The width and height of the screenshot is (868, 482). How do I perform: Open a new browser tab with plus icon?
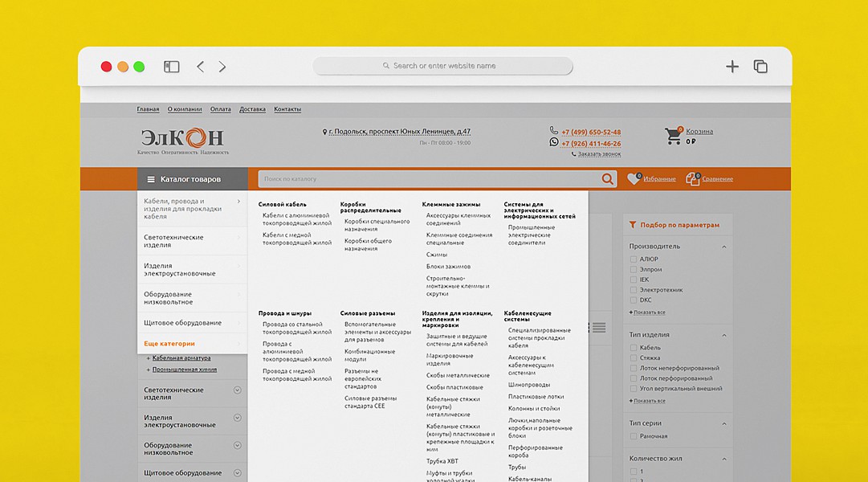click(731, 67)
